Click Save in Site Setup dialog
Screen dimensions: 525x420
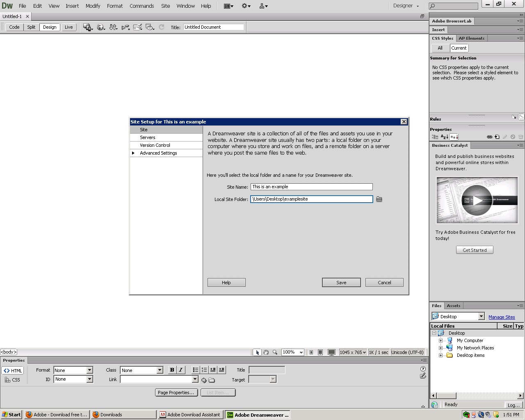[x=341, y=283]
